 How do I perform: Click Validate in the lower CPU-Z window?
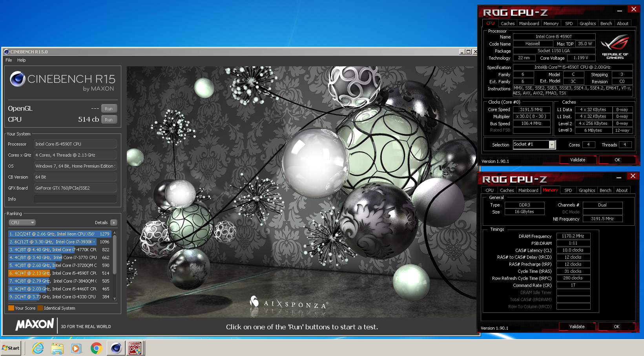(x=577, y=327)
